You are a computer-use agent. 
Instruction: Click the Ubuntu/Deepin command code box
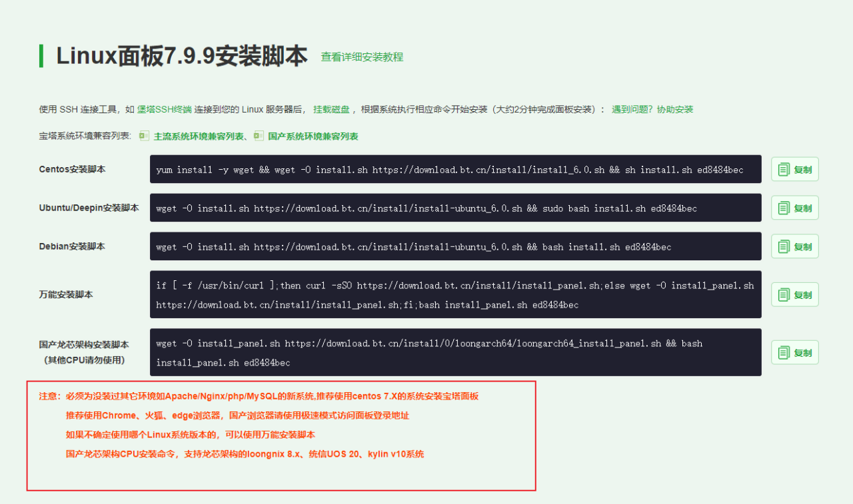click(x=456, y=208)
